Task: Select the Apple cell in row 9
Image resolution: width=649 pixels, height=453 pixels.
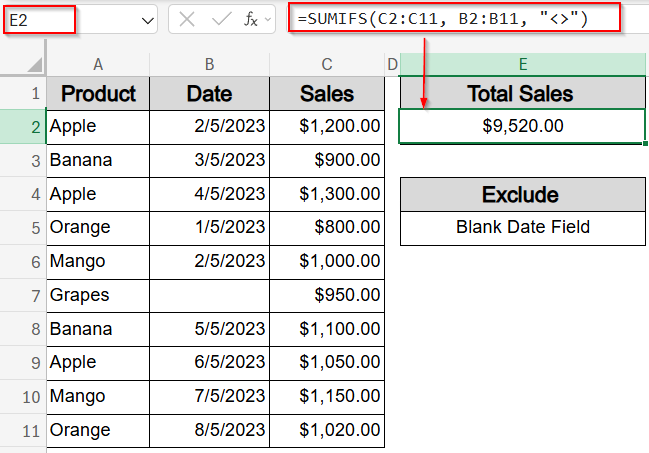Action: pos(98,363)
